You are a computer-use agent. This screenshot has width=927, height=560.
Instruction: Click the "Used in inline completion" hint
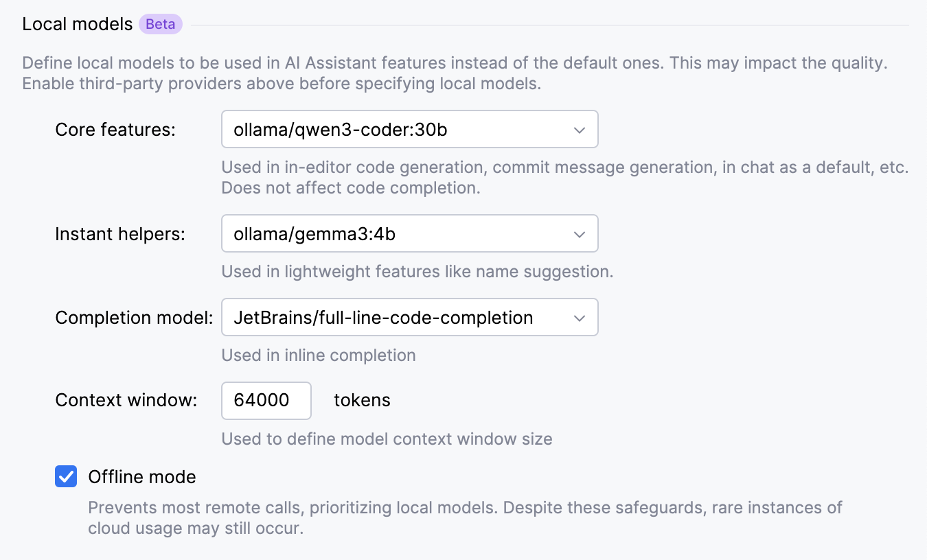pyautogui.click(x=319, y=355)
